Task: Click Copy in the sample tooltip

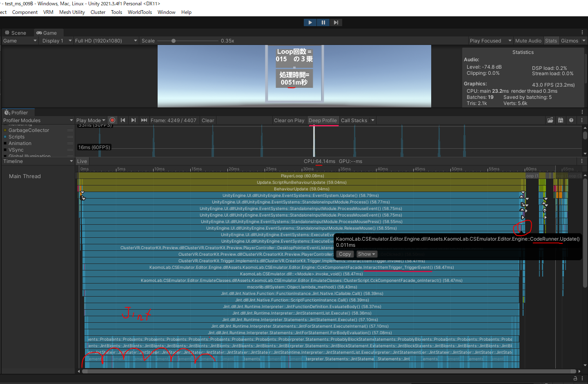Action: (345, 254)
